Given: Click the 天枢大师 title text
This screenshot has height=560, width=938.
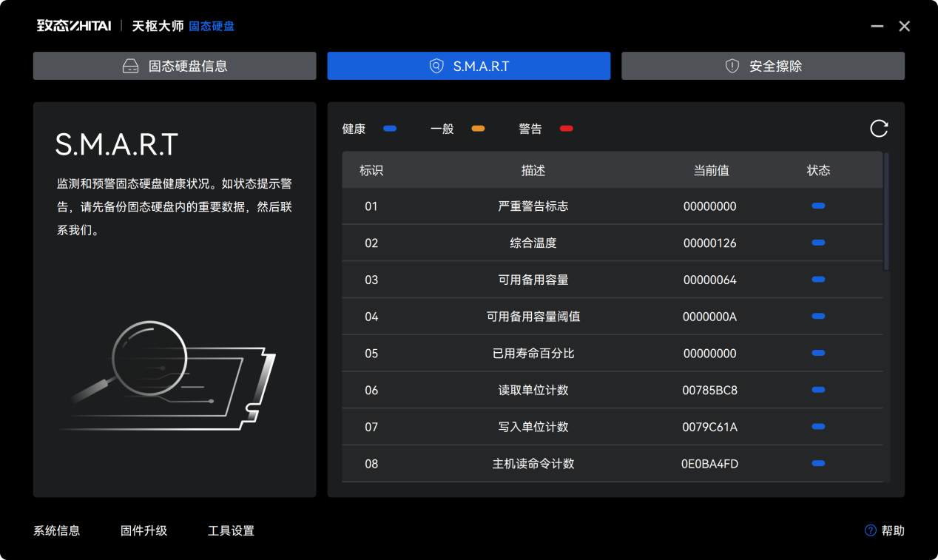Looking at the screenshot, I should [158, 26].
